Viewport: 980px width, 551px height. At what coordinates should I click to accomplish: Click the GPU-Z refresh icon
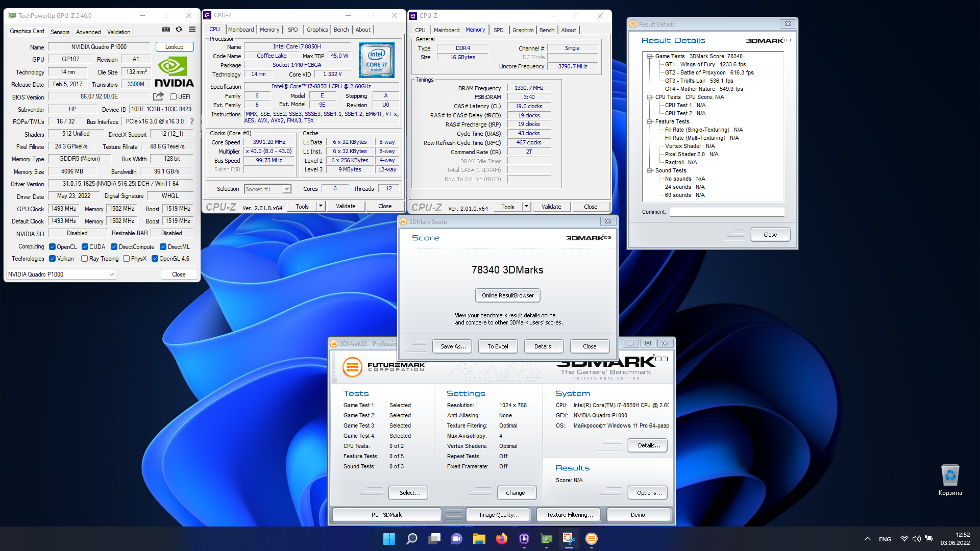tap(179, 30)
